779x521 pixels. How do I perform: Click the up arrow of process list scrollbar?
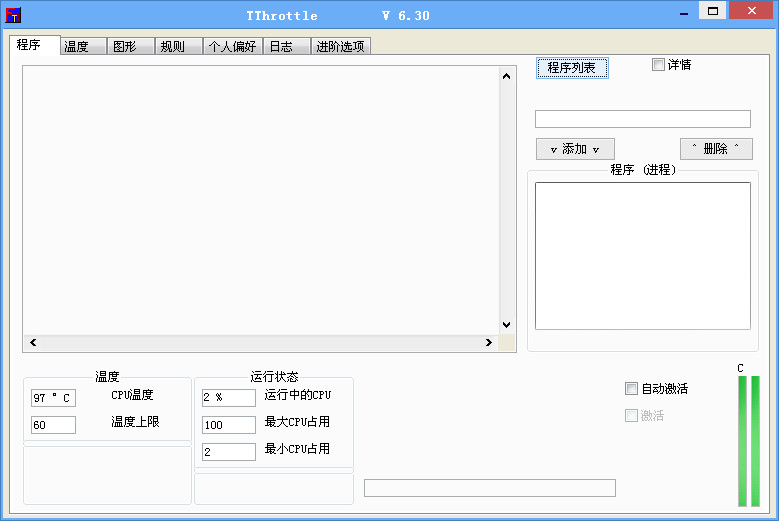[506, 76]
